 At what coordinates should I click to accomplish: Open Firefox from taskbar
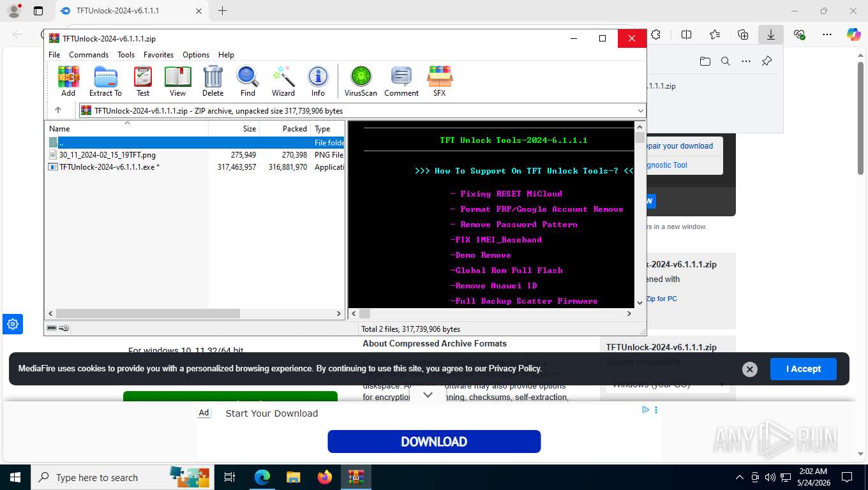click(325, 477)
